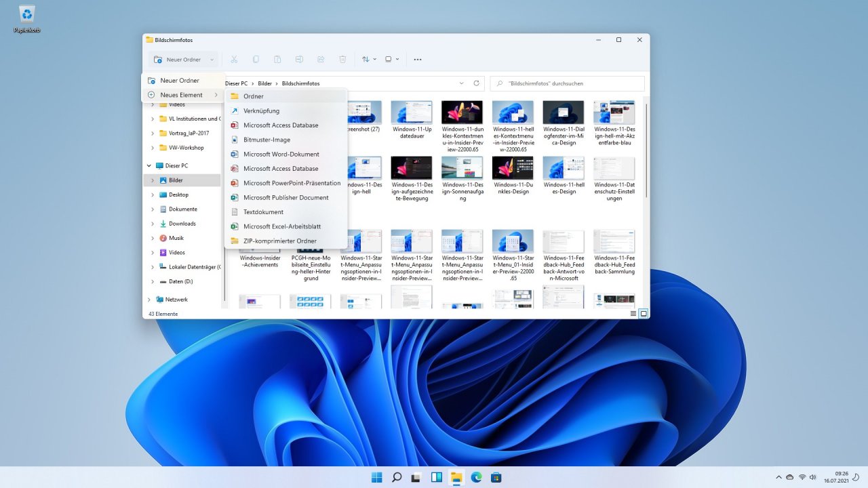Choose Bitmuster-Image from the submenu
This screenshot has height=488, width=868.
[x=285, y=140]
